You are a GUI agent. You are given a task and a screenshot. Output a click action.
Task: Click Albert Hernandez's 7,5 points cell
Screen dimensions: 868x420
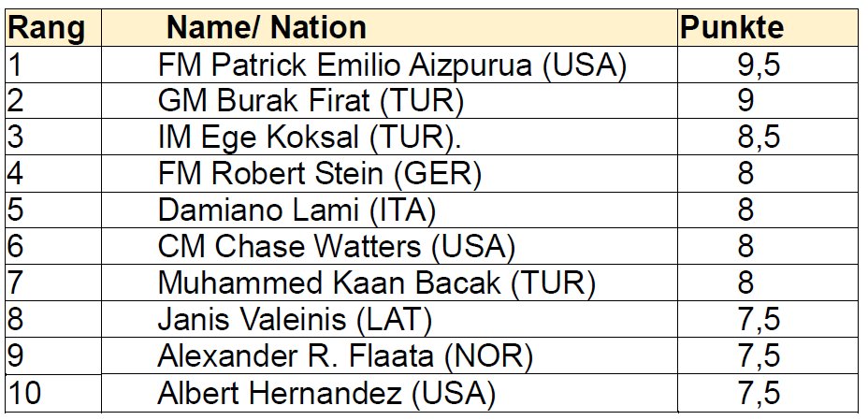point(759,393)
